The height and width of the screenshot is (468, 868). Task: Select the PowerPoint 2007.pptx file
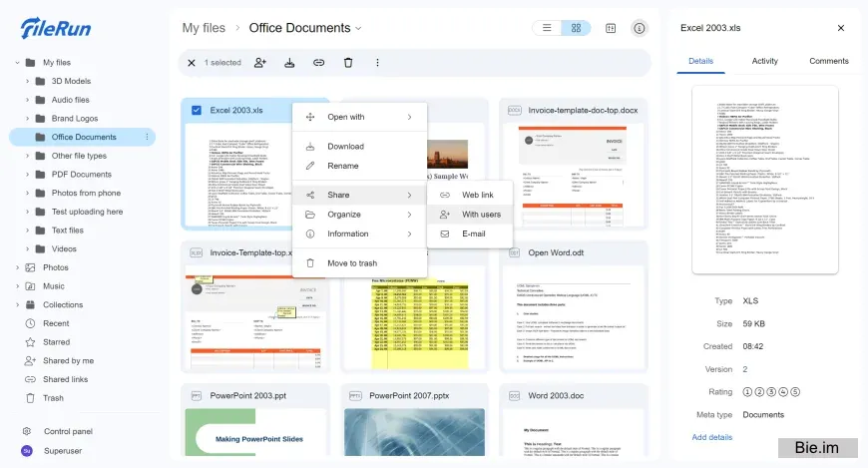(415, 420)
